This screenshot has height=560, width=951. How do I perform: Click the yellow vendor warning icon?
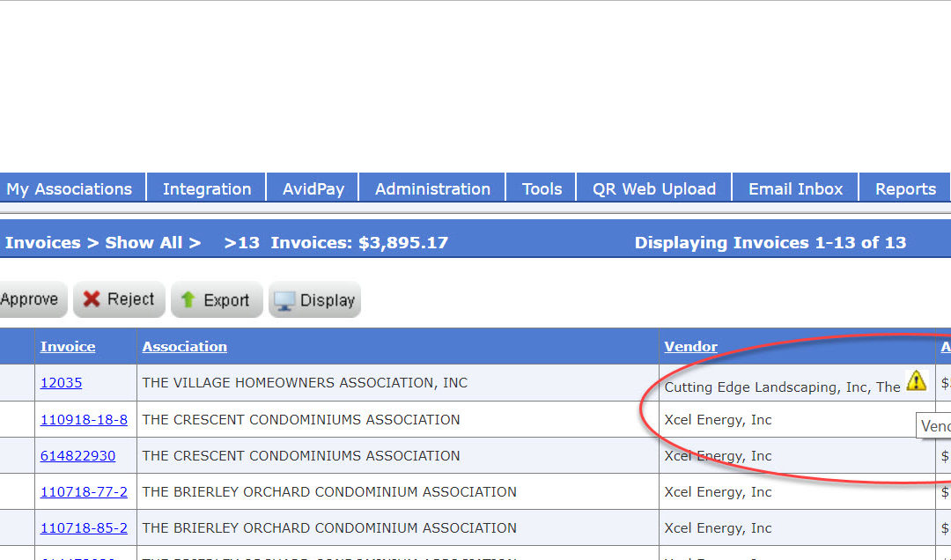[916, 380]
